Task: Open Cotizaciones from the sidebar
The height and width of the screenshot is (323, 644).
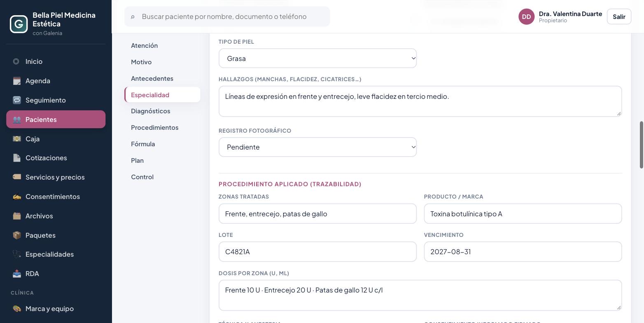Action: (56, 158)
